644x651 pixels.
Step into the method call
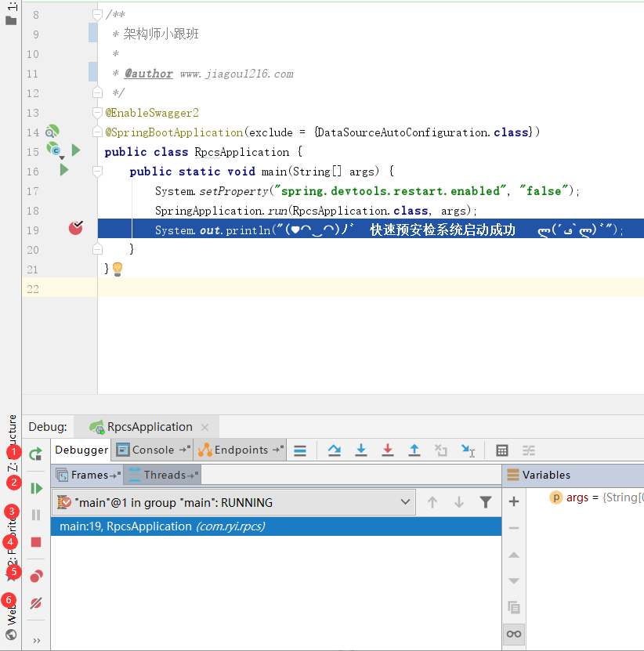click(x=360, y=450)
